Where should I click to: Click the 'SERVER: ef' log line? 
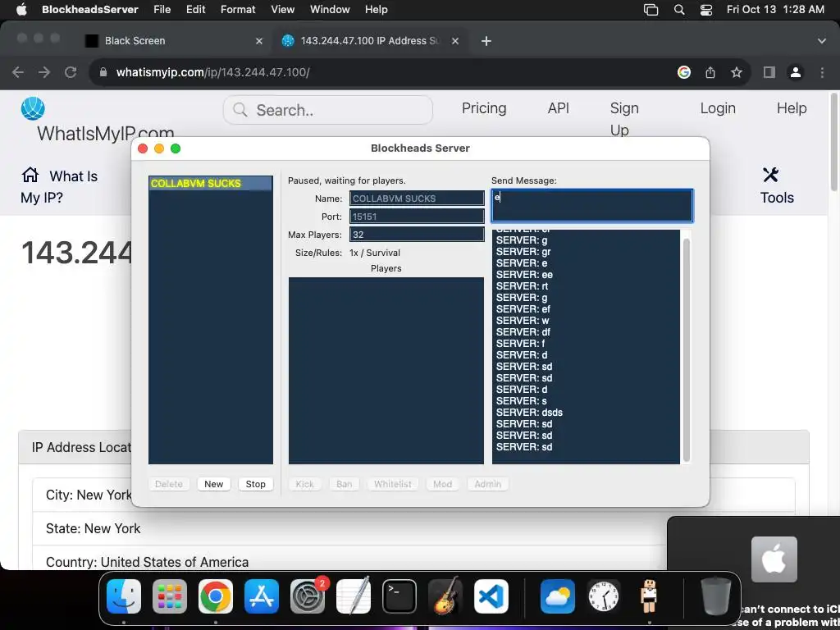pyautogui.click(x=523, y=308)
